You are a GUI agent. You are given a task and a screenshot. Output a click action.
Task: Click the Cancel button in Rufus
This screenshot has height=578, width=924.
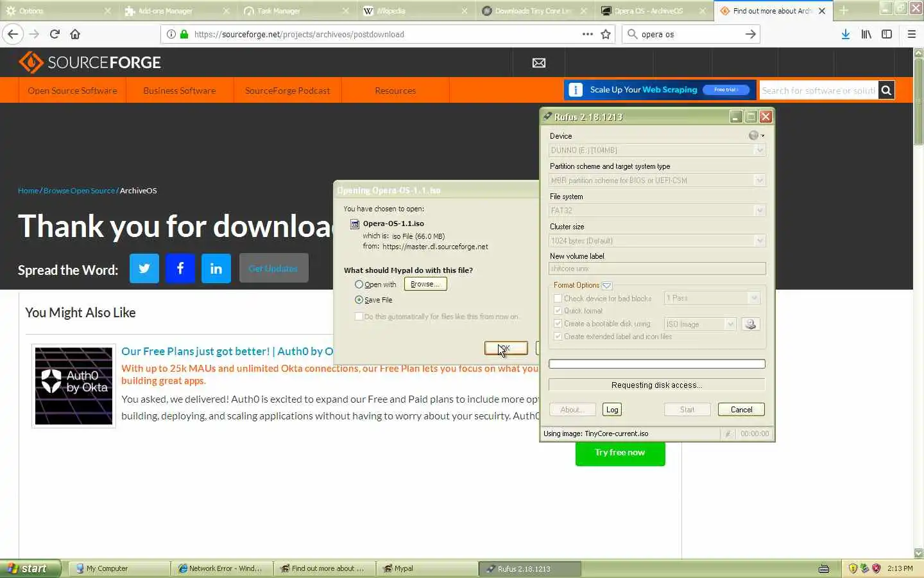tap(741, 410)
